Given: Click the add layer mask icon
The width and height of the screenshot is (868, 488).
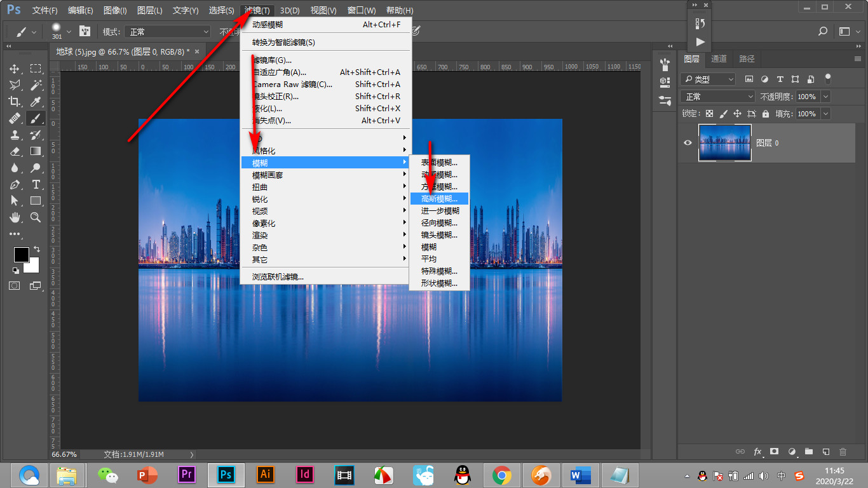Looking at the screenshot, I should (x=774, y=452).
